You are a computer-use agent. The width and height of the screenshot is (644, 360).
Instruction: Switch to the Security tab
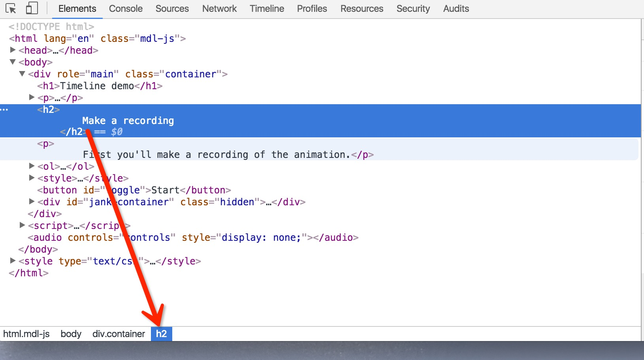(413, 9)
